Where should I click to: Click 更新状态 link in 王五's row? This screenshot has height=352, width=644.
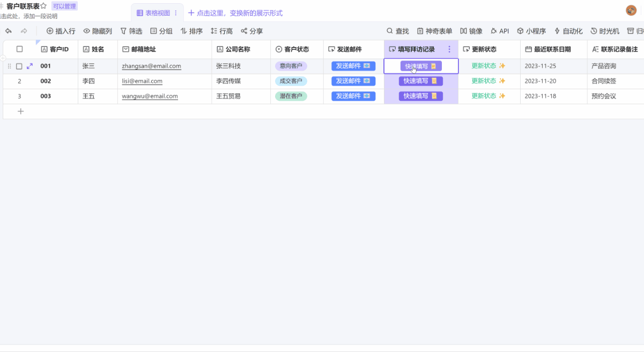[x=484, y=96]
